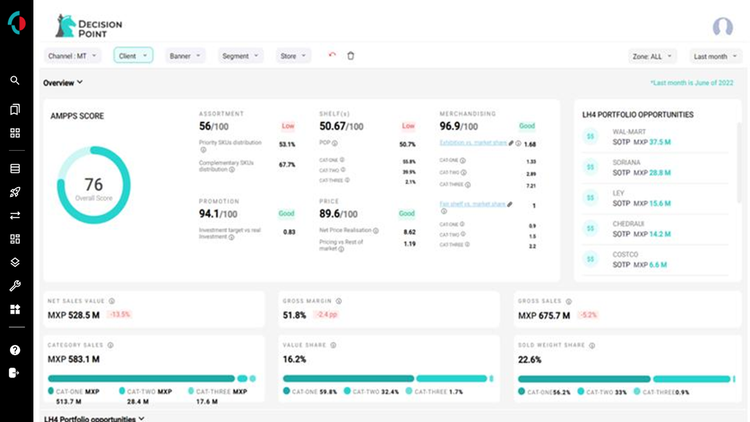Image resolution: width=750 pixels, height=422 pixels.
Task: Click the trash clear filters icon
Action: [351, 56]
